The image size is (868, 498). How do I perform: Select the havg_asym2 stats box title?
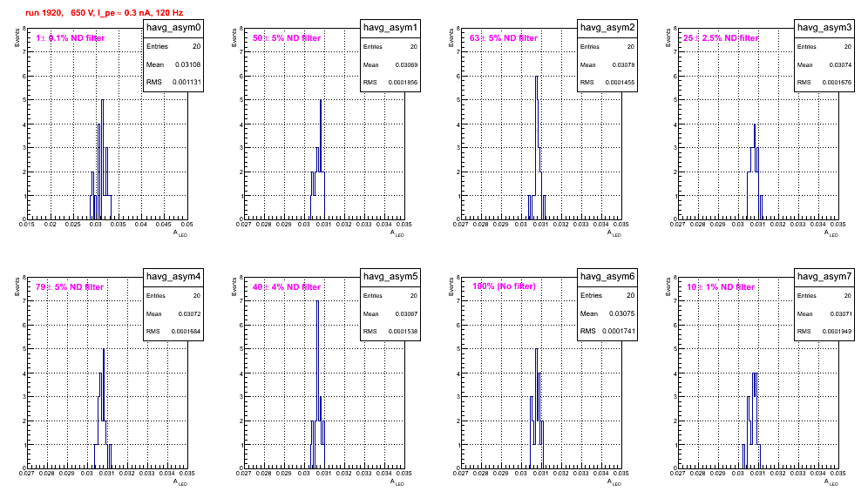607,28
